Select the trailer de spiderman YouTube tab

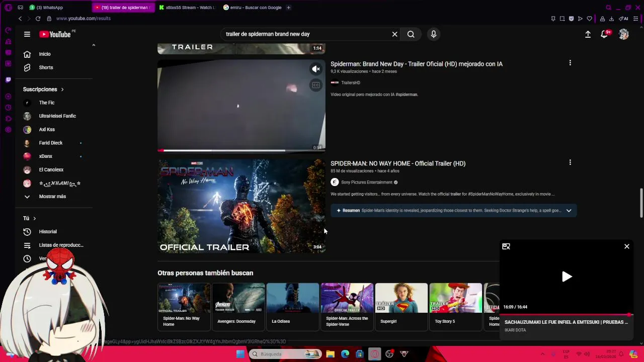(x=123, y=8)
